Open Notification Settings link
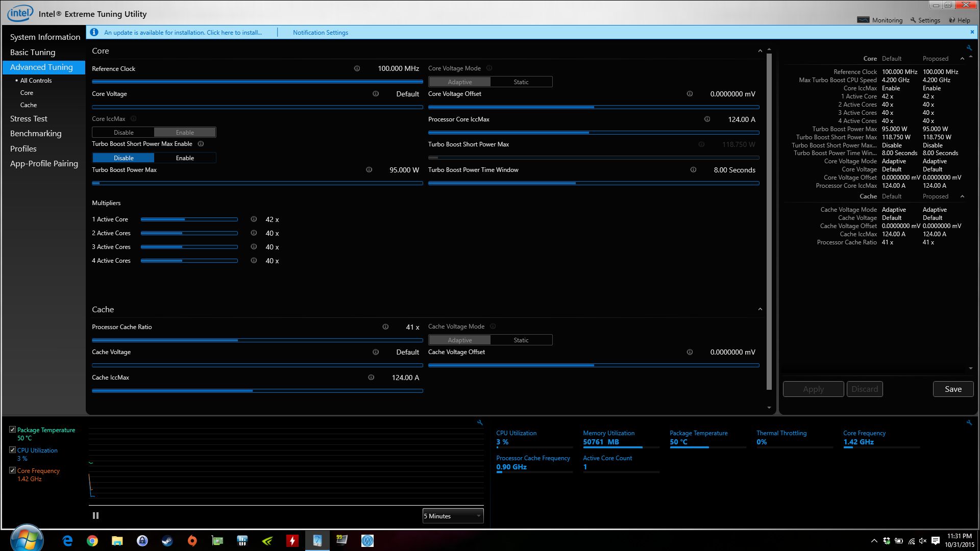This screenshot has height=551, width=980. 321,32
